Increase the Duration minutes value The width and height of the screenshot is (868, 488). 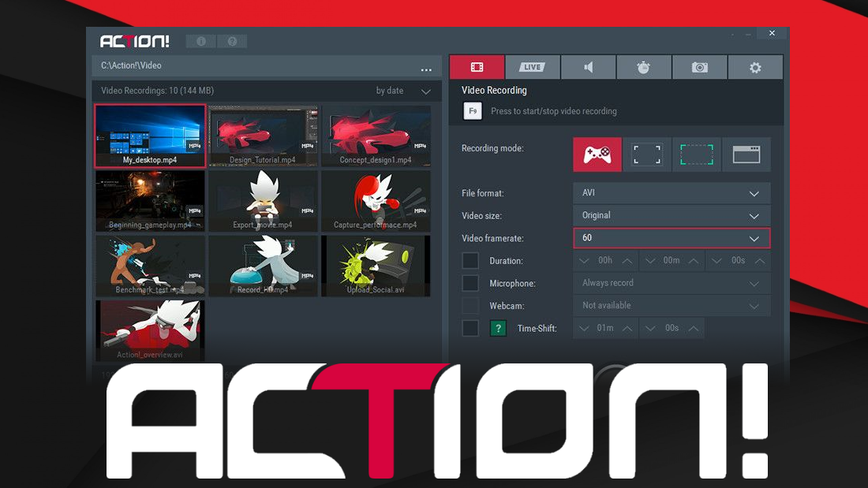coord(694,261)
